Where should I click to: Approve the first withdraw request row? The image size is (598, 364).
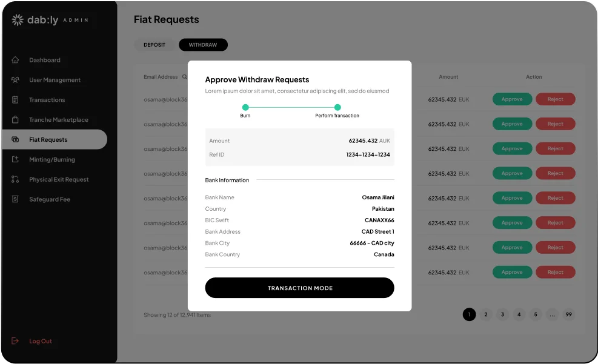tap(512, 99)
